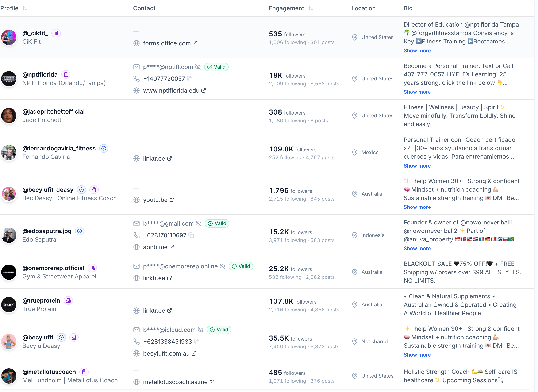Click the business badge next to @nptiflorida
This screenshot has width=538, height=392.
tap(66, 75)
